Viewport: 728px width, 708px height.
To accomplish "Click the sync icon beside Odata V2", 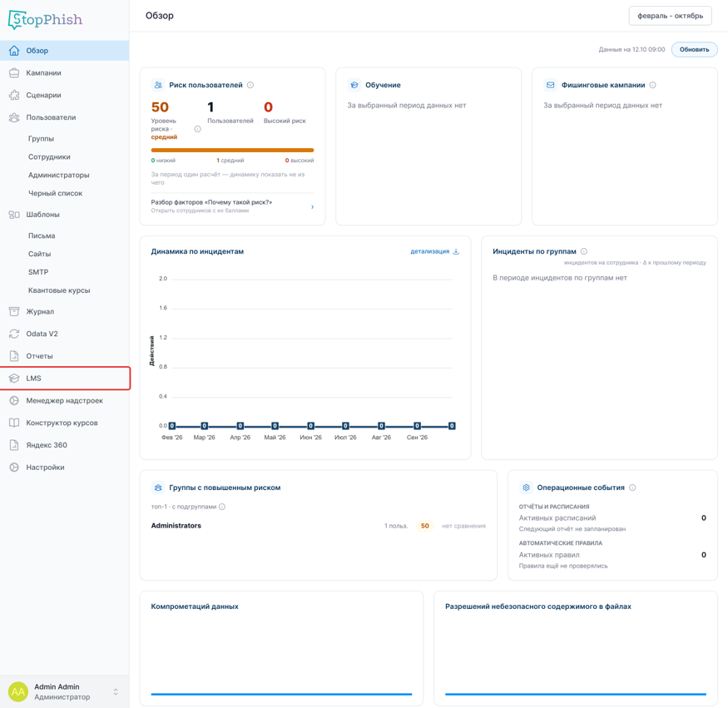I will click(14, 334).
